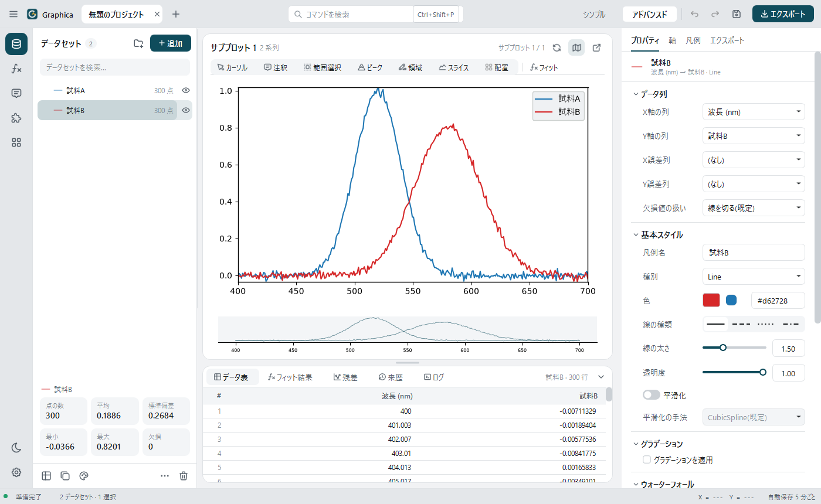This screenshot has width=821, height=504.
Task: Collapse the 基本スタイル section
Action: click(658, 234)
